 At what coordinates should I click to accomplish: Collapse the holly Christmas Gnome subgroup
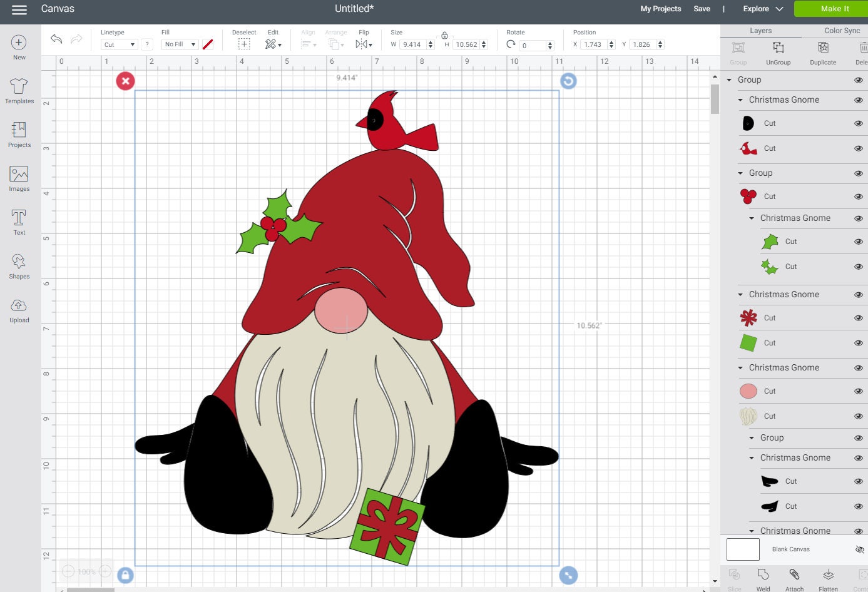click(752, 218)
